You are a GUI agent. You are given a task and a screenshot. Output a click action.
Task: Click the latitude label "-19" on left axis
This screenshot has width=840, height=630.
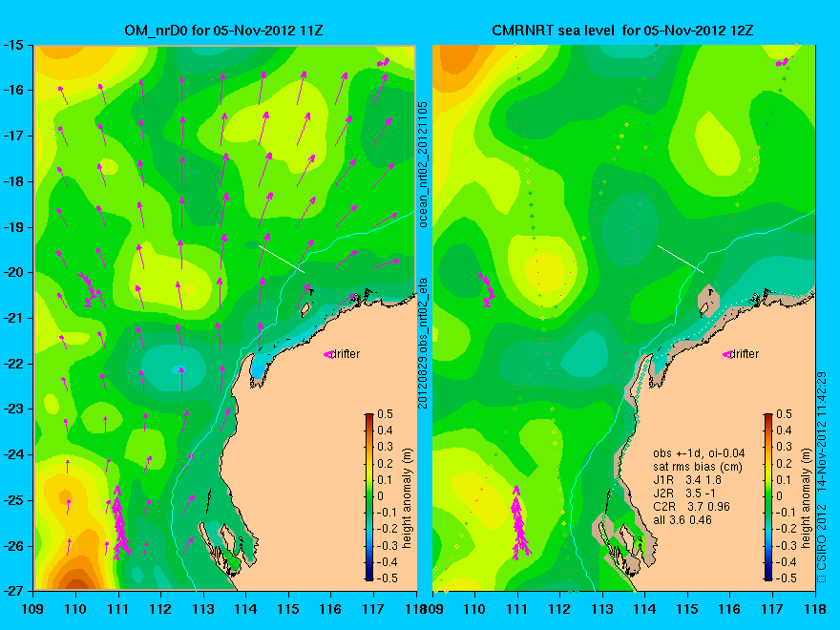(12, 226)
